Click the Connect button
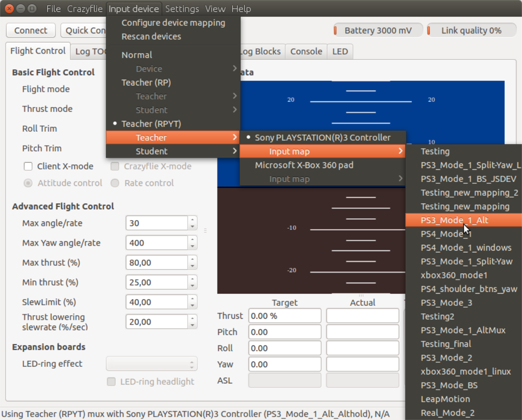This screenshot has width=522, height=420. pos(31,30)
